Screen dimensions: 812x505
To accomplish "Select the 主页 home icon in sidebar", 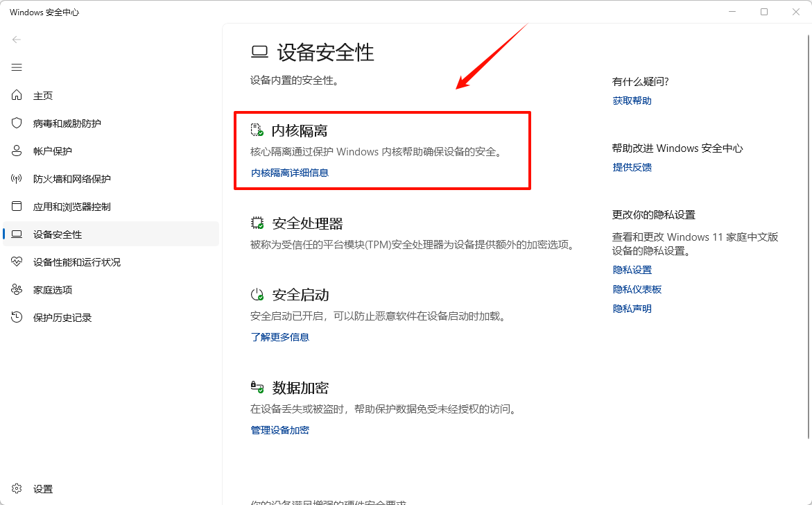I will tap(16, 95).
